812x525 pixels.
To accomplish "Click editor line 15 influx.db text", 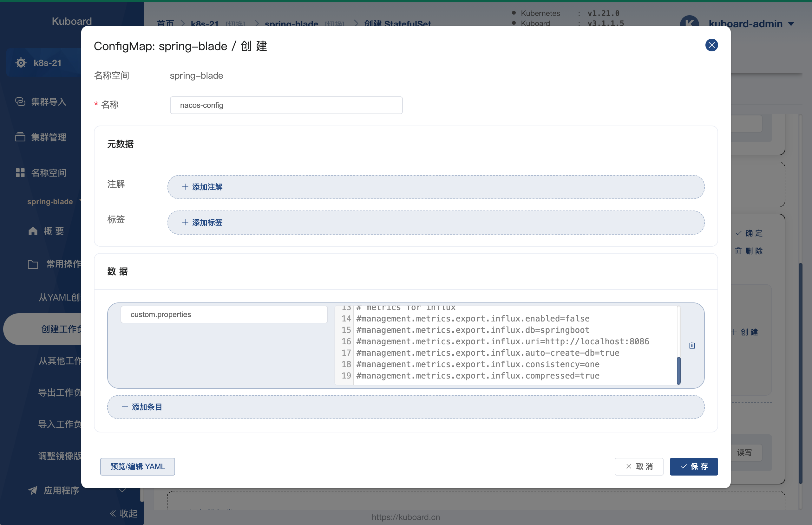I will click(473, 330).
